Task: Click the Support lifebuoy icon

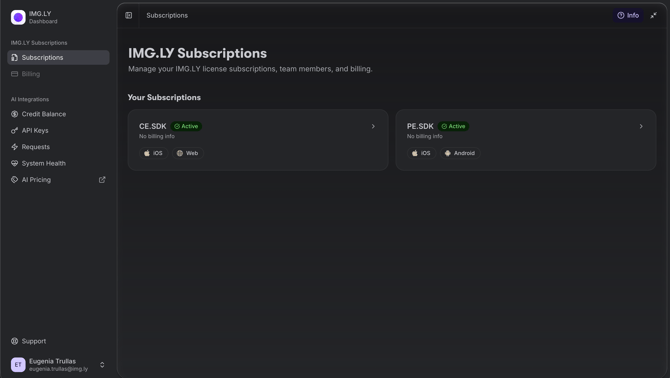Action: pyautogui.click(x=15, y=341)
